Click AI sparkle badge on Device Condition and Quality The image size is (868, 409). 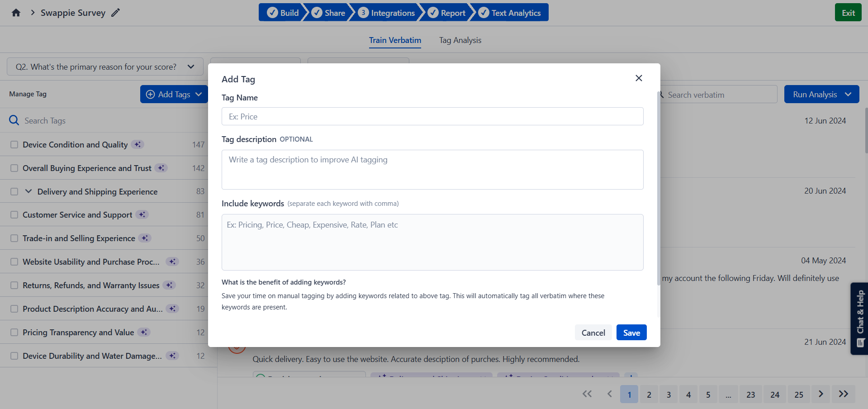138,144
